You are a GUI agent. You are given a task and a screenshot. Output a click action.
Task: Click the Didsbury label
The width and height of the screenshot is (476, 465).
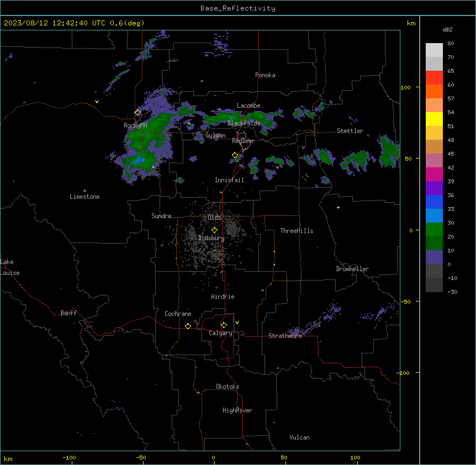211,238
